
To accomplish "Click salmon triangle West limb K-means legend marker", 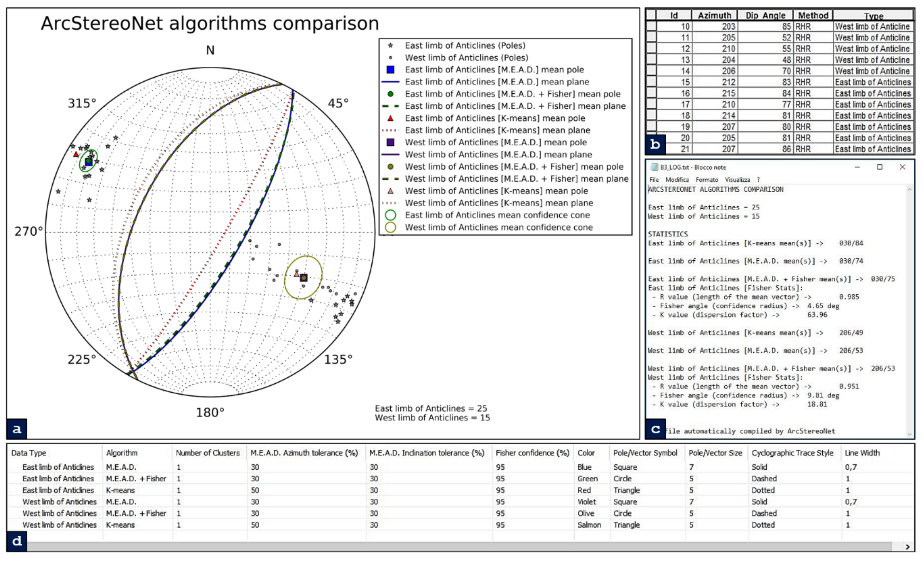I will click(390, 191).
